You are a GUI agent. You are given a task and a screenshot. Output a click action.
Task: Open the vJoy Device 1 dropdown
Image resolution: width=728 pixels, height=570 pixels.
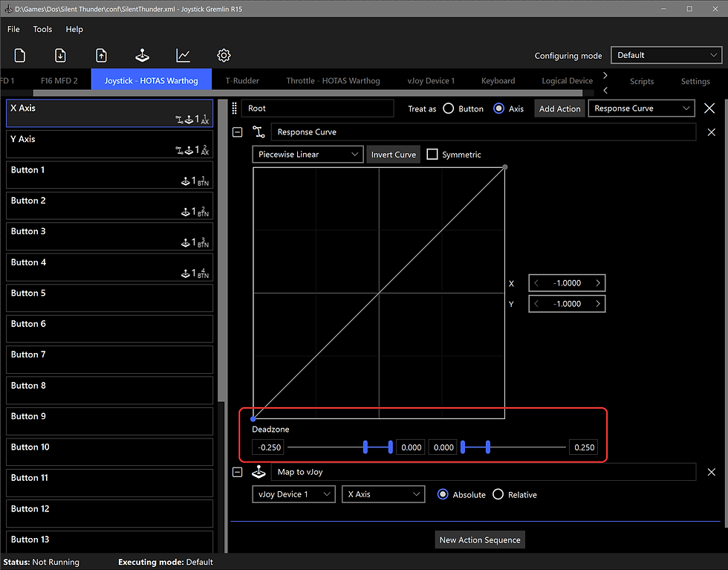point(293,494)
